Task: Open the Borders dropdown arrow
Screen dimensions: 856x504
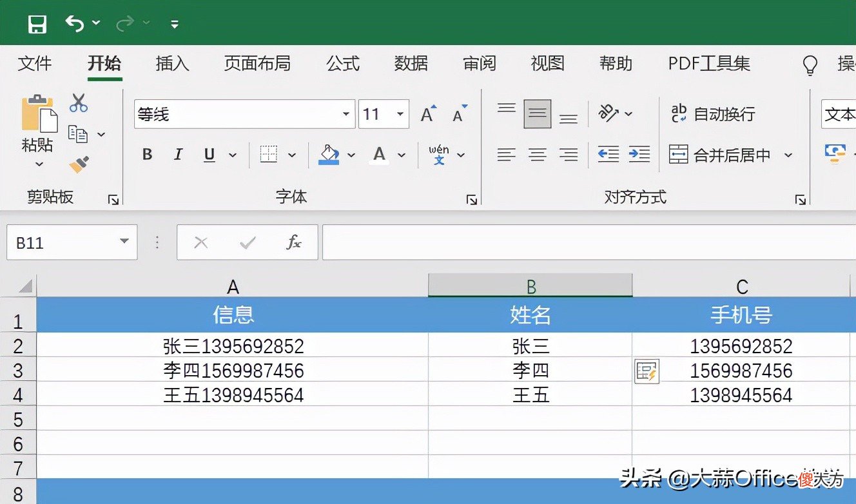Action: 291,155
